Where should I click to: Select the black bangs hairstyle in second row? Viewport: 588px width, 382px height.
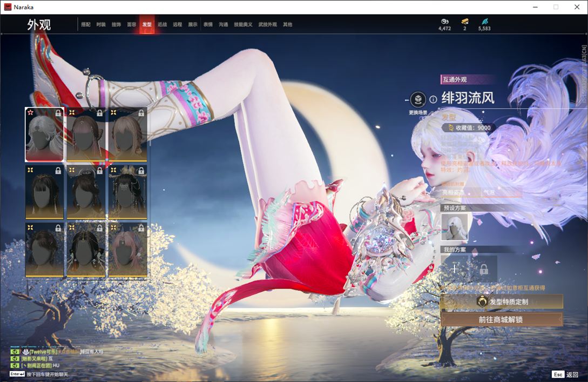click(x=44, y=192)
